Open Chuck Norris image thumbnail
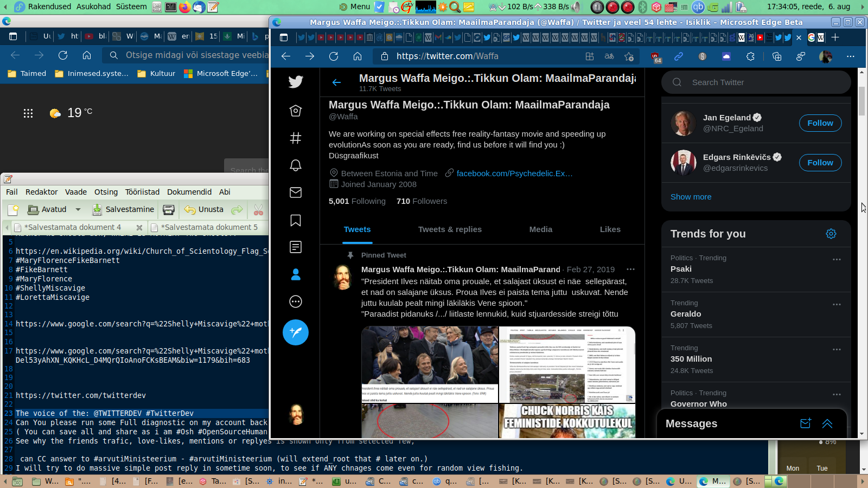Screen dimensions: 868x488 [x=567, y=420]
